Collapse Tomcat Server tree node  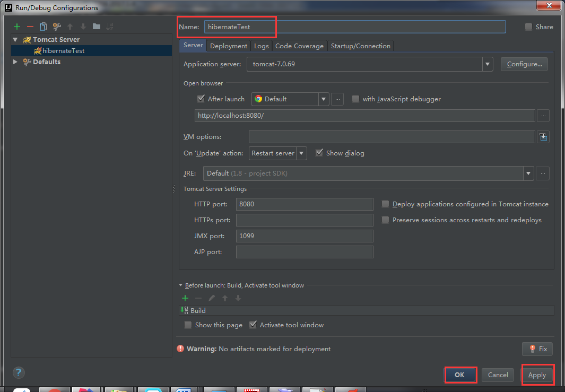pos(15,40)
